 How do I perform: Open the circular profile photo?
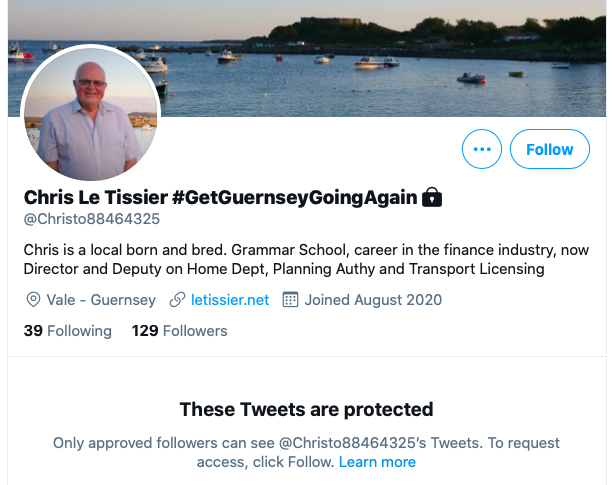pyautogui.click(x=91, y=114)
